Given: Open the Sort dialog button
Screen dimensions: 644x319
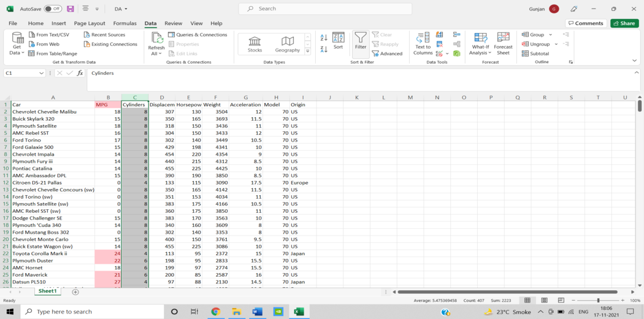Looking at the screenshot, I should click(x=338, y=40).
